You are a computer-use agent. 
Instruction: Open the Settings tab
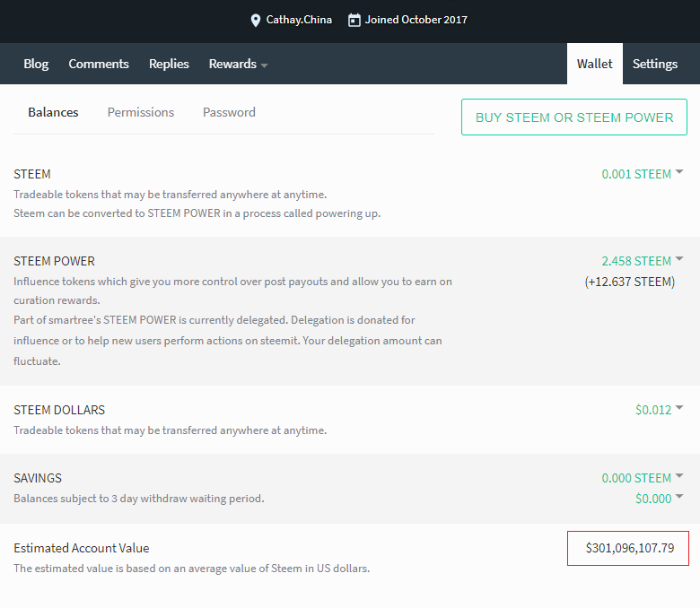(x=655, y=64)
